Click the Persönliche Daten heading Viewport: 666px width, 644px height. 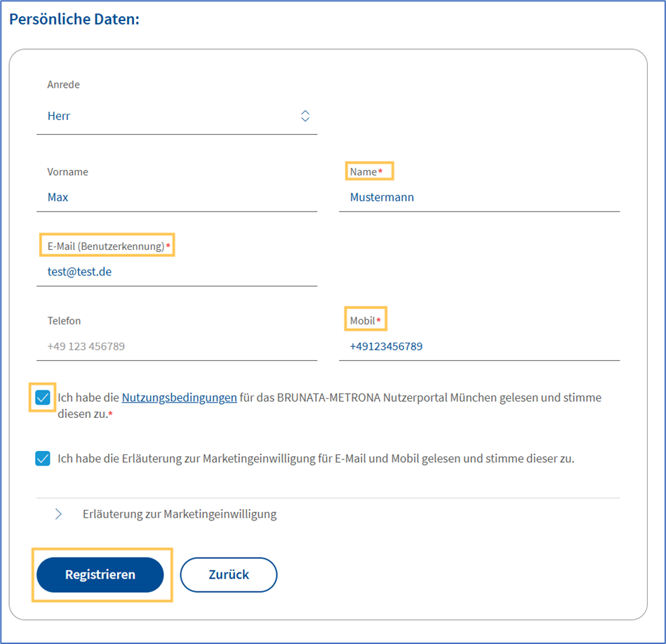click(x=74, y=19)
